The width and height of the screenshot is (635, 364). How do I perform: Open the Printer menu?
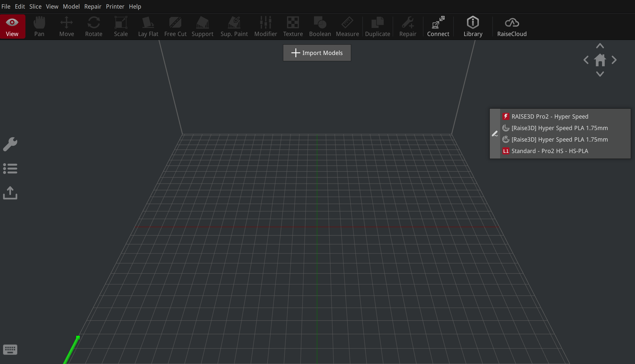point(115,6)
